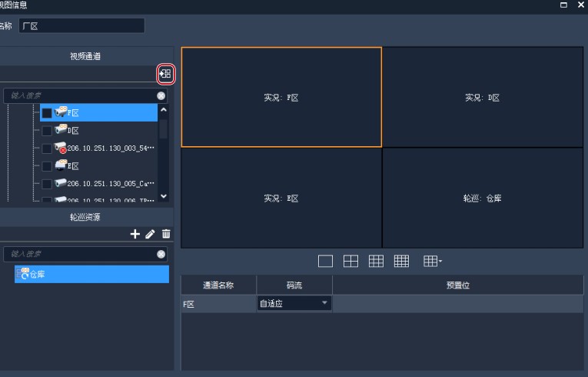The height and width of the screenshot is (377, 588).
Task: Open the 自适应 stream dropdown
Action: 294,303
